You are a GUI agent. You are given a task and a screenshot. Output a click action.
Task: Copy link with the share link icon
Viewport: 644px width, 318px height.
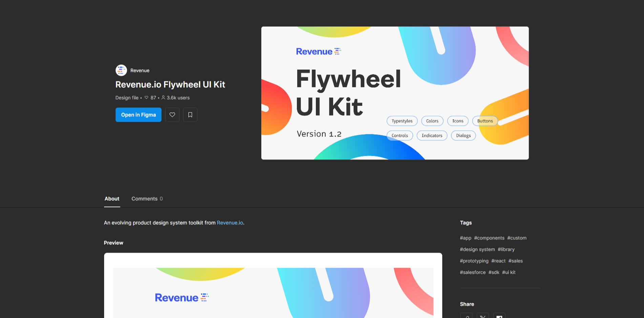466,316
